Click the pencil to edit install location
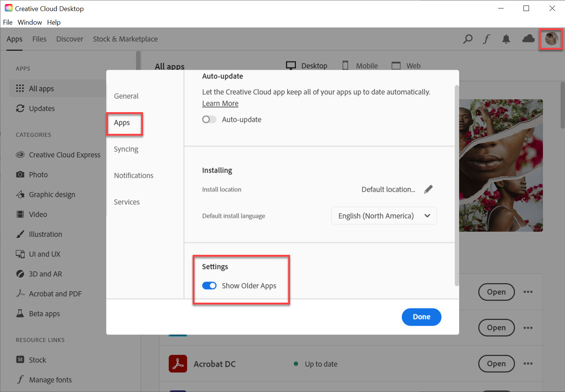Screen dimensions: 565x392 428,189
